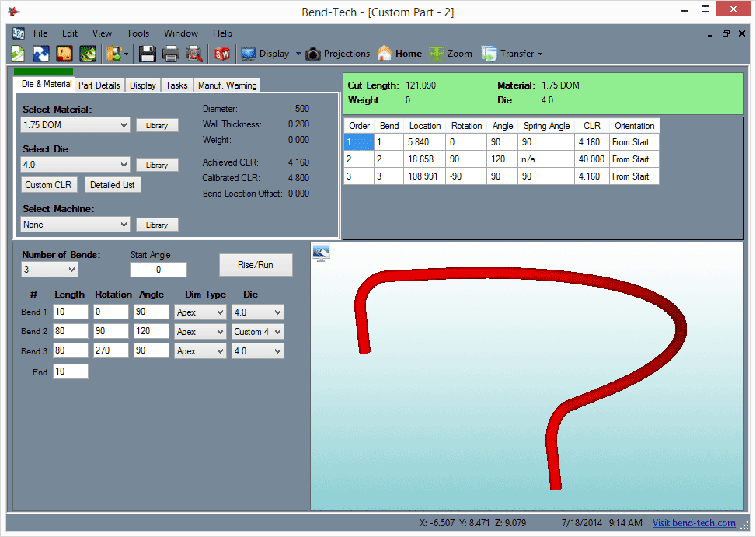Click the Rise/Run button
Viewport: 756px width, 537px height.
click(256, 265)
